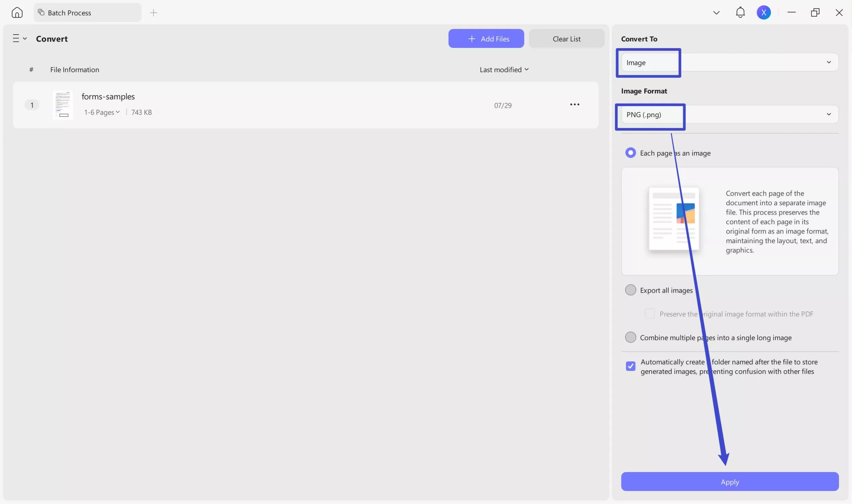This screenshot has width=852, height=504.
Task: Click the plus icon to add a new tab
Action: pyautogui.click(x=153, y=13)
